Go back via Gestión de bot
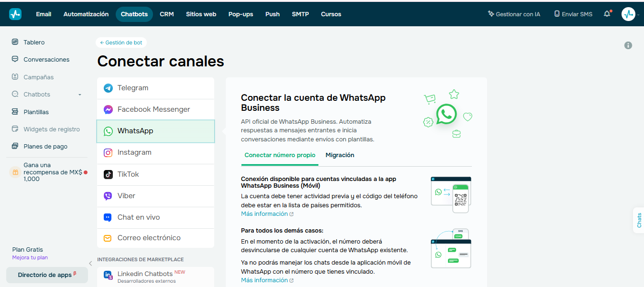Image resolution: width=644 pixels, height=287 pixels. point(121,43)
